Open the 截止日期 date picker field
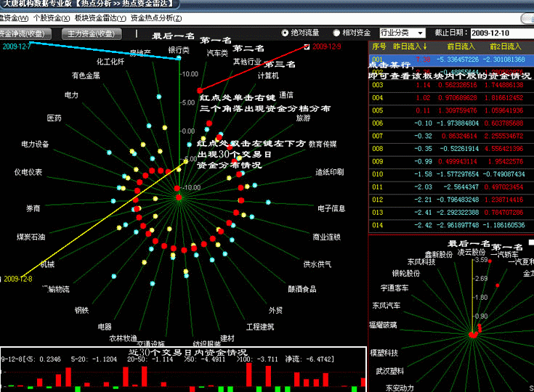 500,33
